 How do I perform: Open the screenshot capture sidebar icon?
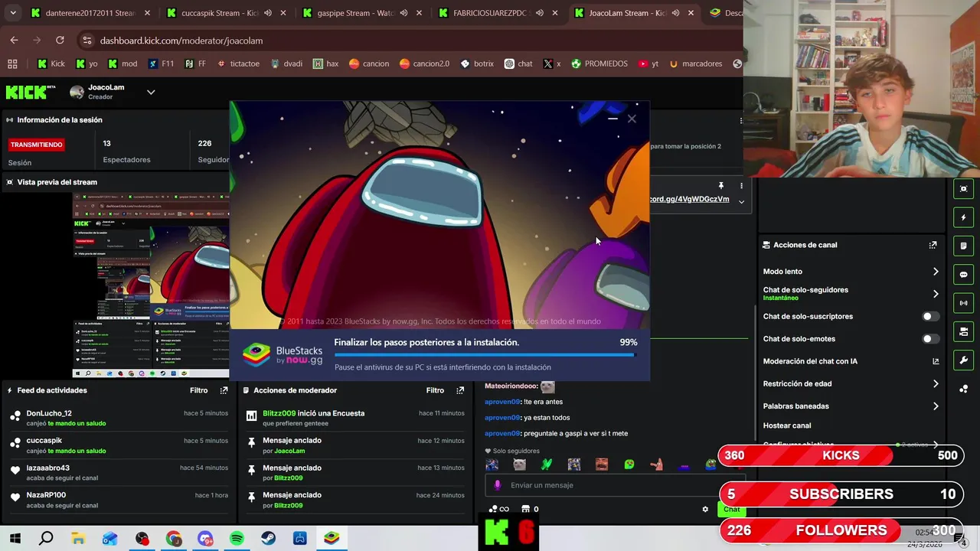963,189
